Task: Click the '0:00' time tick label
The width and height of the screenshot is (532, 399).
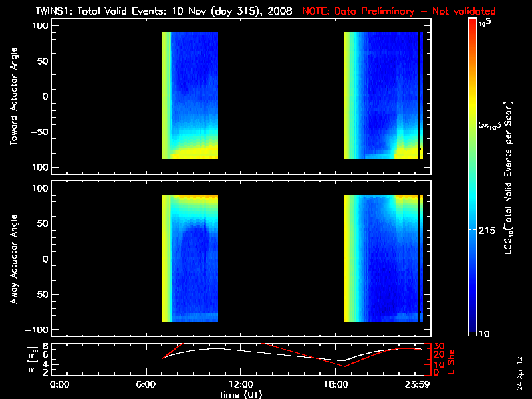Action: point(59,385)
